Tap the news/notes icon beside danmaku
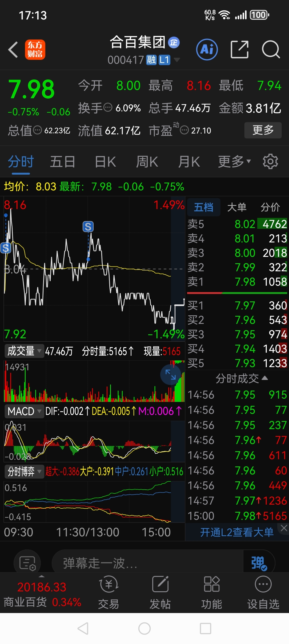This screenshot has height=644, width=289. pyautogui.click(x=27, y=563)
